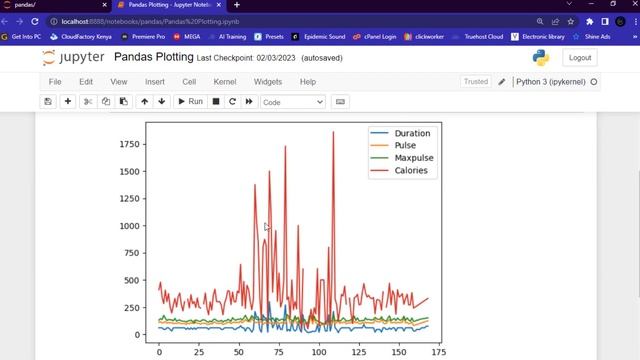Open the Help menu

point(308,82)
